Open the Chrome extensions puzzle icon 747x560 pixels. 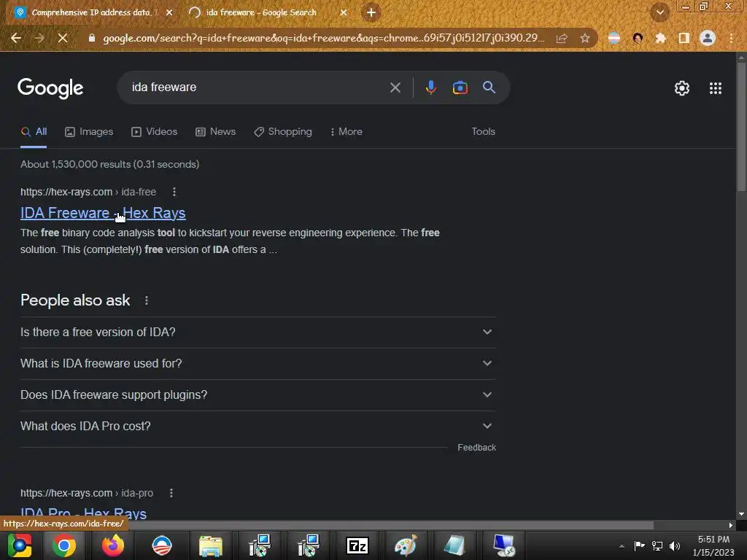click(660, 38)
